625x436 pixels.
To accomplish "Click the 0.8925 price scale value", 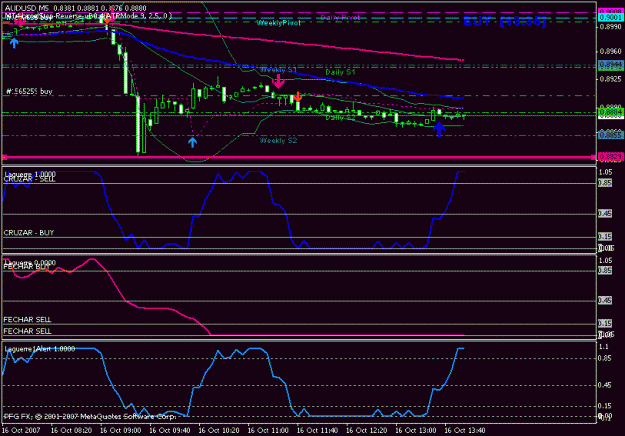I will (611, 79).
